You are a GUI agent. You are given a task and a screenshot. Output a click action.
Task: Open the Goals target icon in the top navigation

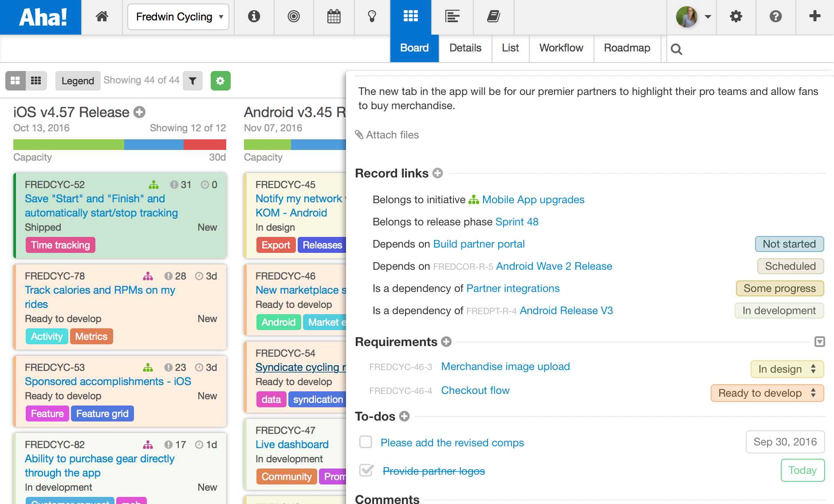coord(293,17)
